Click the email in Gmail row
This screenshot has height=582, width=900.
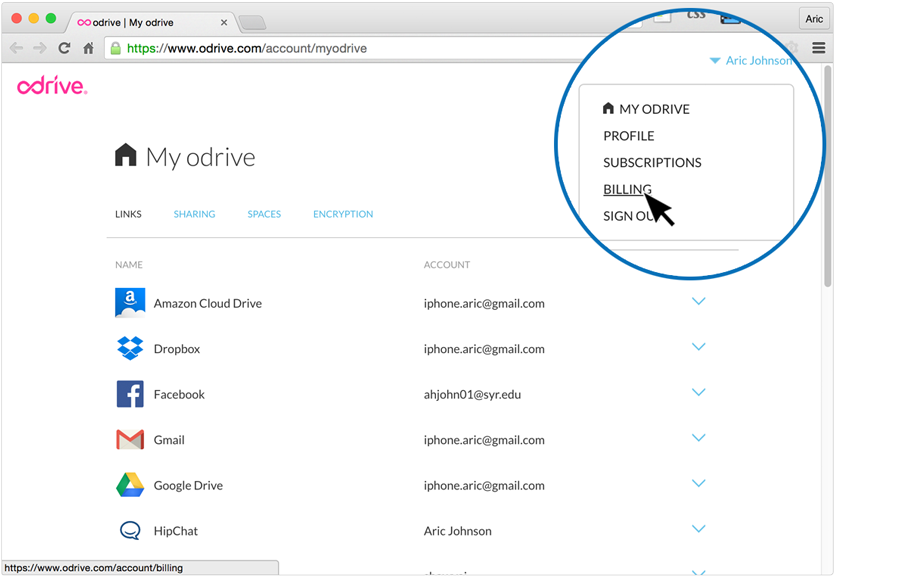point(484,440)
